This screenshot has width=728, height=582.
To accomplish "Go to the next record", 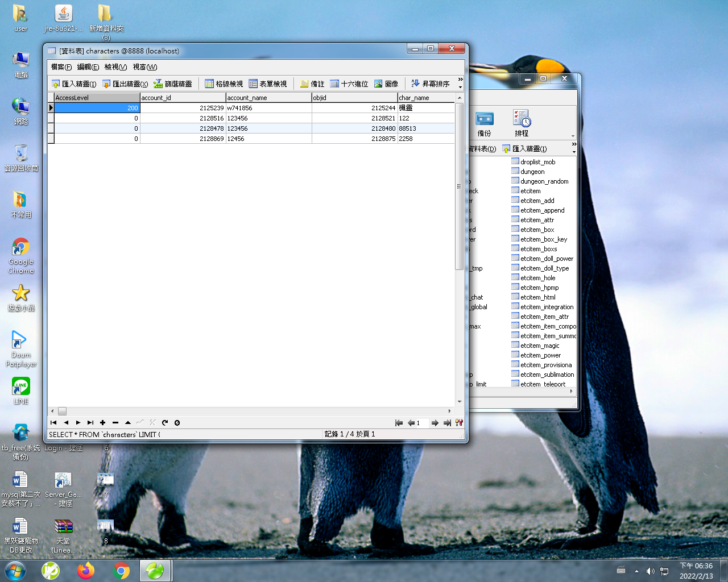I will pos(78,422).
